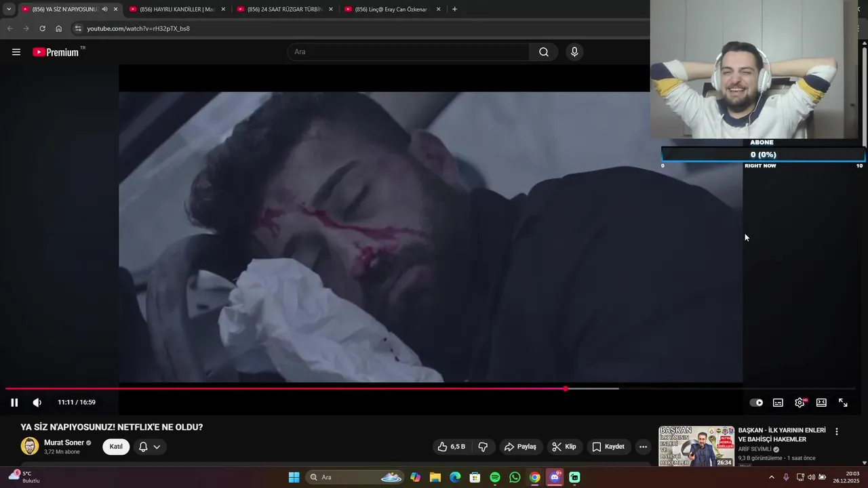The height and width of the screenshot is (488, 868).
Task: Go forward with the browser arrow
Action: [x=26, y=28]
